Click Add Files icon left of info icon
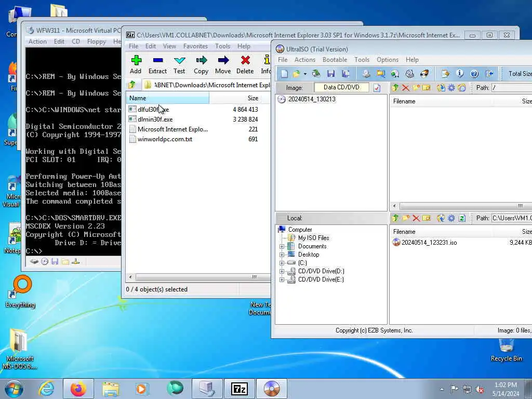Image resolution: width=532 pixels, height=399 pixels. click(x=445, y=74)
